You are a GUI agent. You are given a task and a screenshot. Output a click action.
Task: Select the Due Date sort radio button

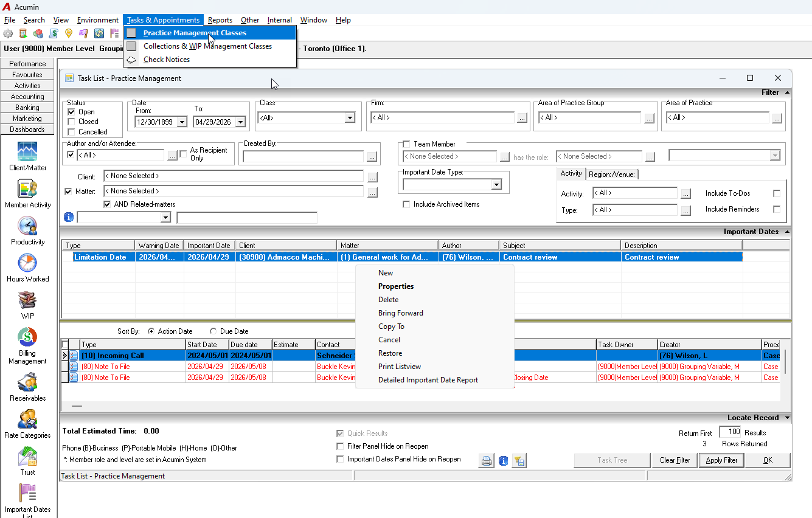[213, 331]
